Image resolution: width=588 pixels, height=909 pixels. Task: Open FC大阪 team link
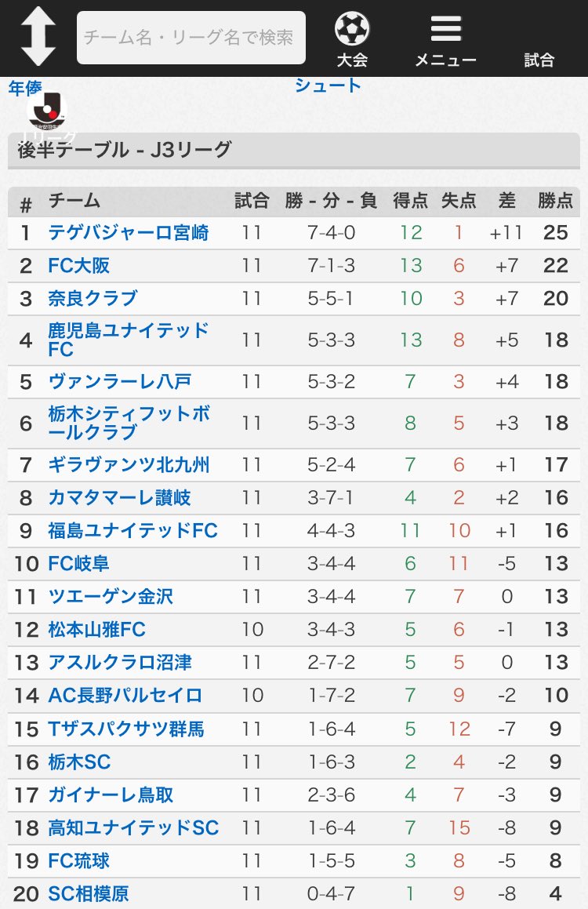tap(78, 266)
